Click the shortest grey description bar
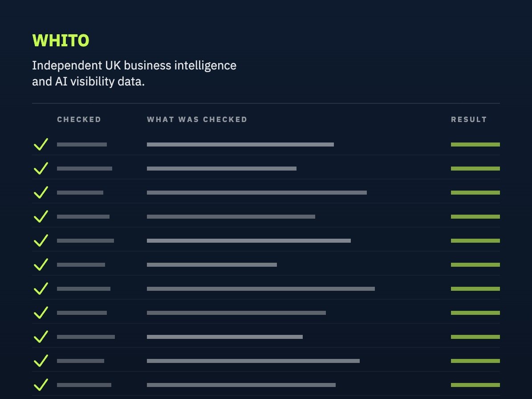 click(212, 265)
